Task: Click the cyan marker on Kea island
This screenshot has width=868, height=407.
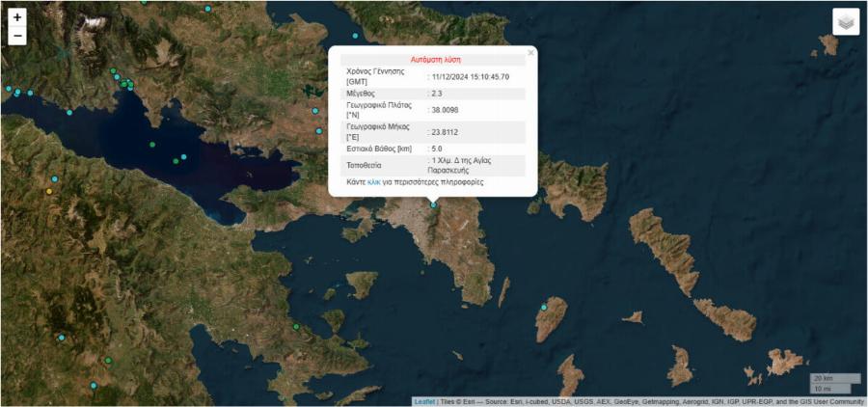Action: (x=544, y=308)
